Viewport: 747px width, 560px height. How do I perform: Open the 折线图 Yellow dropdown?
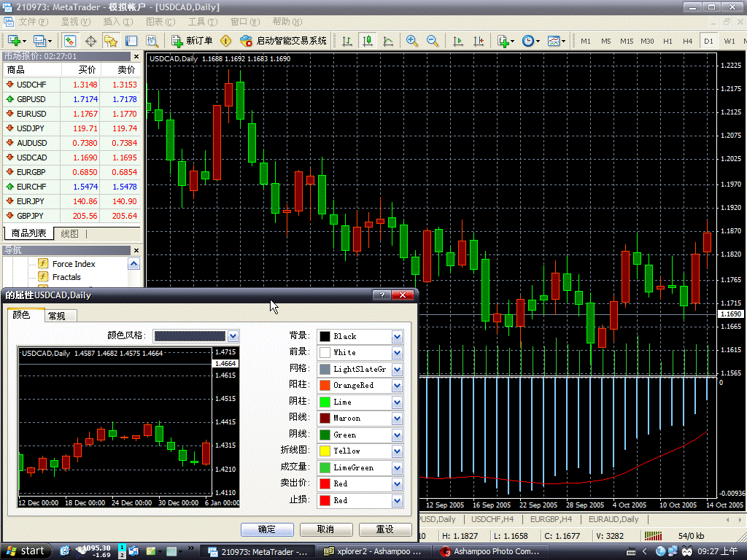(398, 451)
